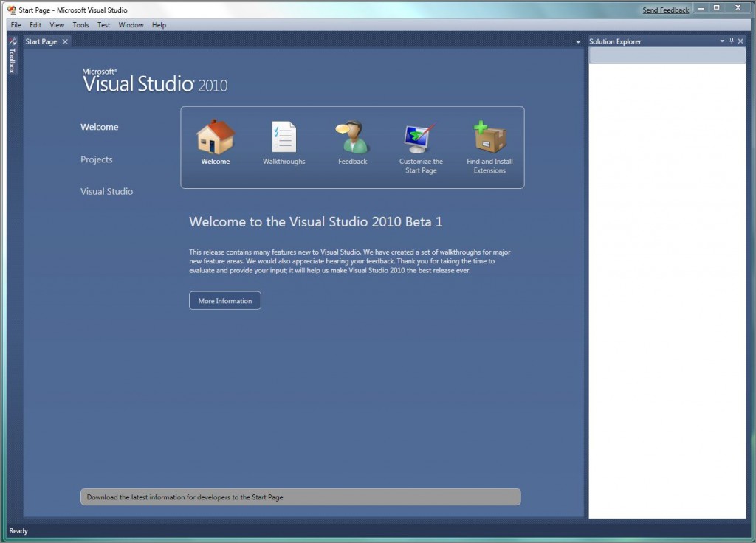Open the File menu
This screenshot has height=543, width=756.
point(16,25)
